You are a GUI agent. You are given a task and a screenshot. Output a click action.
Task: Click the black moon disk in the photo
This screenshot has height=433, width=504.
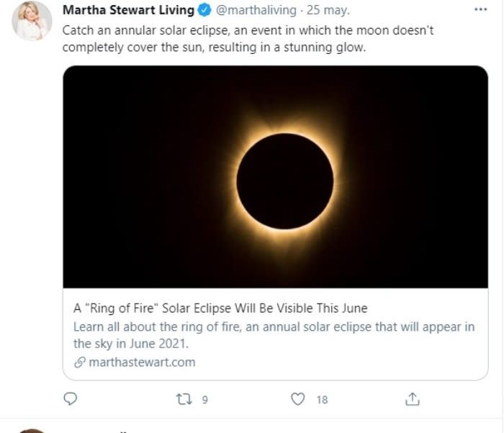pos(285,181)
